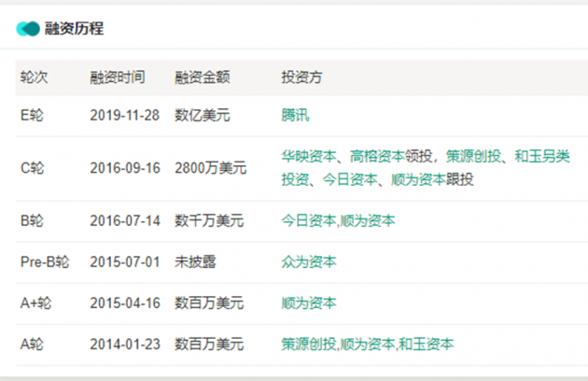Select the Pre-B轮 round cell
588x381 pixels.
pos(45,262)
